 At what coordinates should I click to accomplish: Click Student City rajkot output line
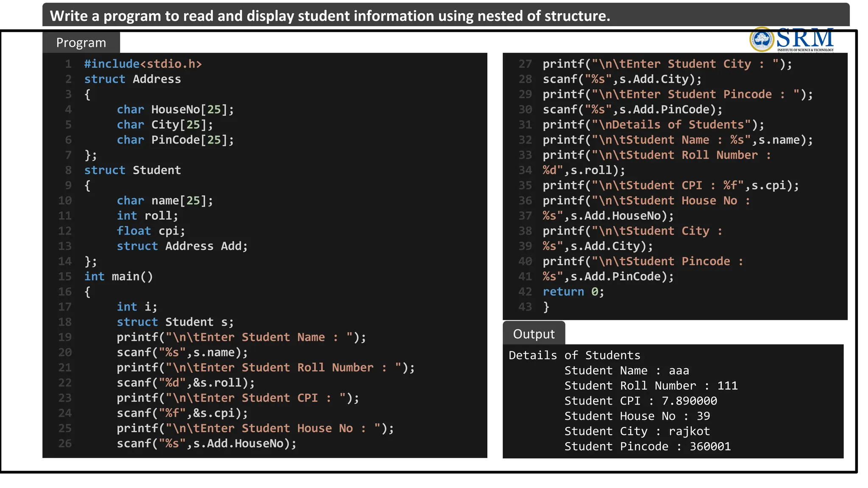click(x=637, y=431)
